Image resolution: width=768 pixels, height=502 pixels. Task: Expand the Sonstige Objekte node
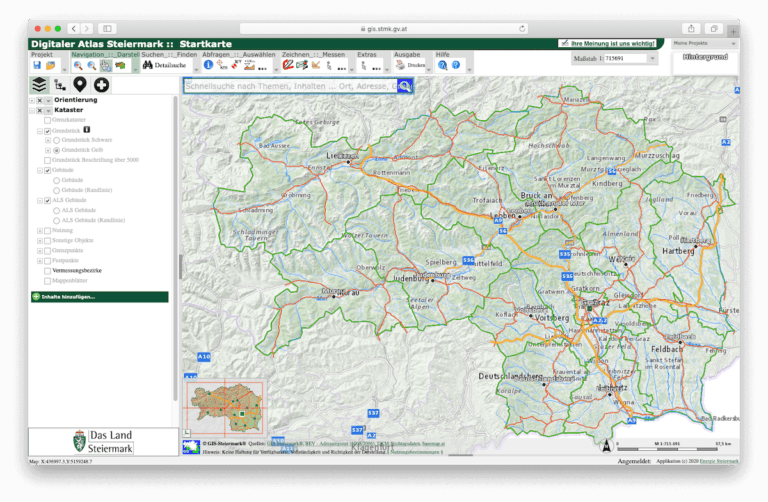point(40,240)
